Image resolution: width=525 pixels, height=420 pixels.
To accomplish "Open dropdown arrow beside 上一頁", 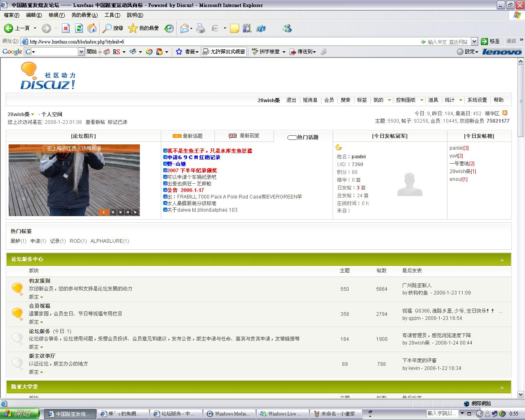I will click(x=35, y=28).
